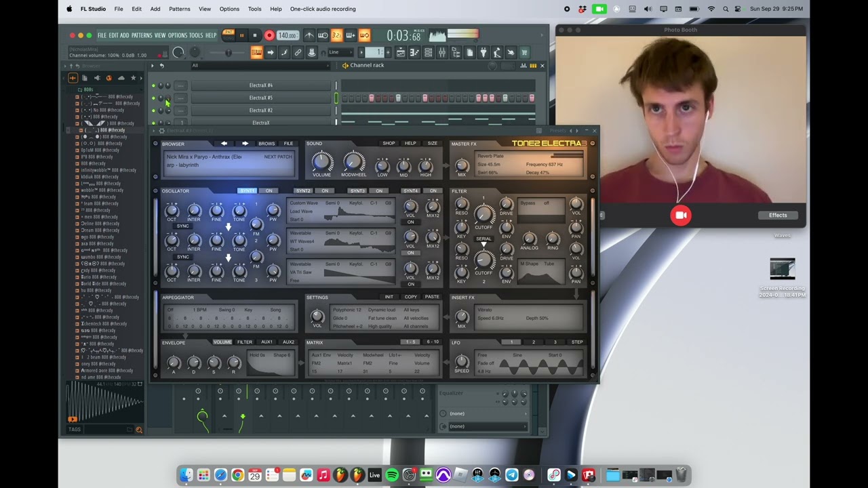868x488 pixels.
Task: Pause playback in FL Studio transport
Action: [x=241, y=35]
